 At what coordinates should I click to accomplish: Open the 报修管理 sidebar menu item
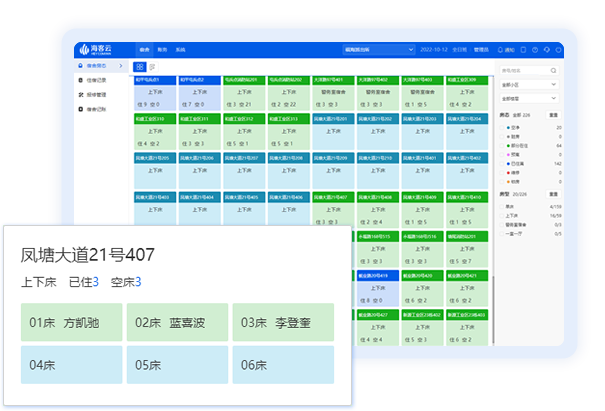(x=96, y=94)
